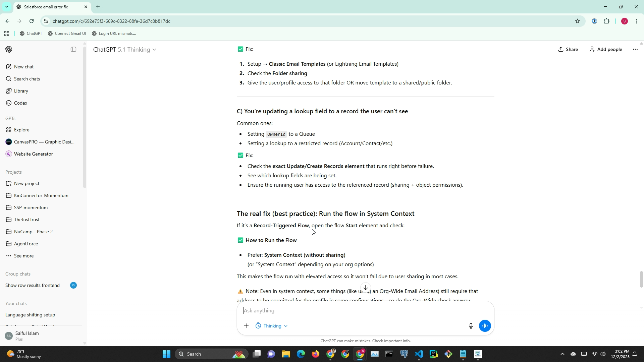Click the page vertical scrollbar thumb
The width and height of the screenshot is (644, 362).
click(641, 279)
